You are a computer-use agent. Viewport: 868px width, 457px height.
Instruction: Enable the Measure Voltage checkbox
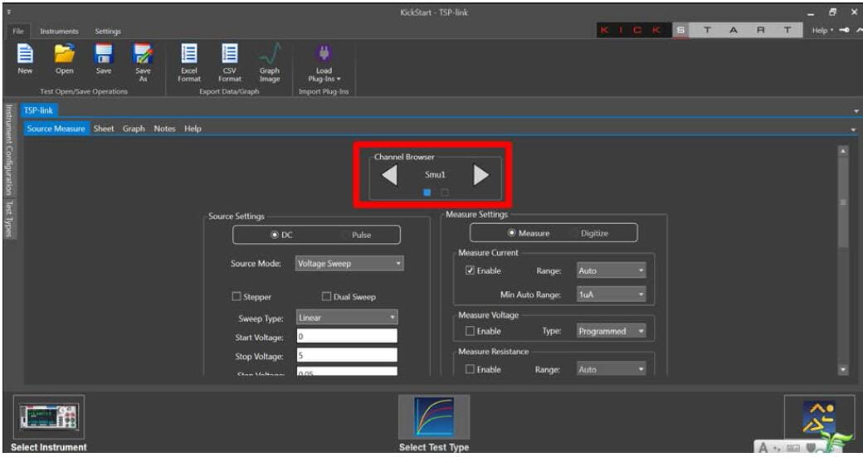471,331
